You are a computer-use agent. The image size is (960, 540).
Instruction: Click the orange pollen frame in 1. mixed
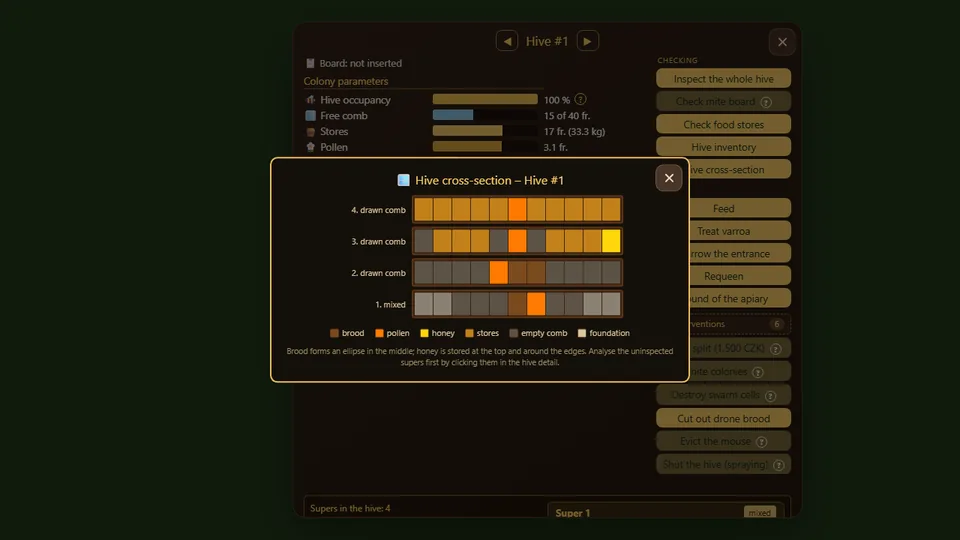tap(536, 304)
